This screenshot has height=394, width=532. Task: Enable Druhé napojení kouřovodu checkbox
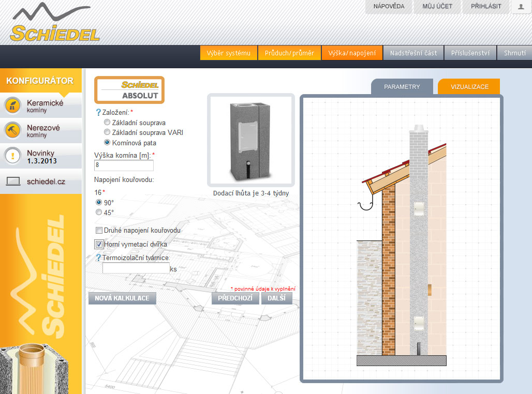(99, 230)
